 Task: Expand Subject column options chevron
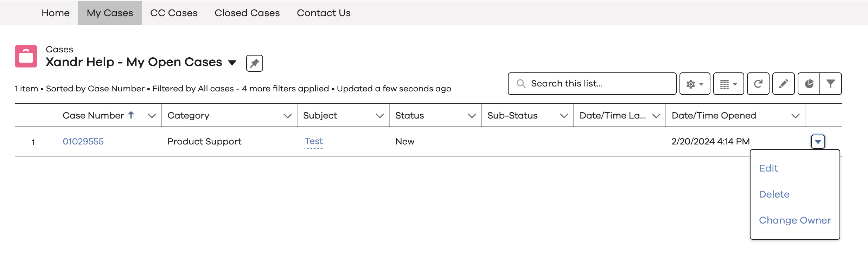pos(380,116)
